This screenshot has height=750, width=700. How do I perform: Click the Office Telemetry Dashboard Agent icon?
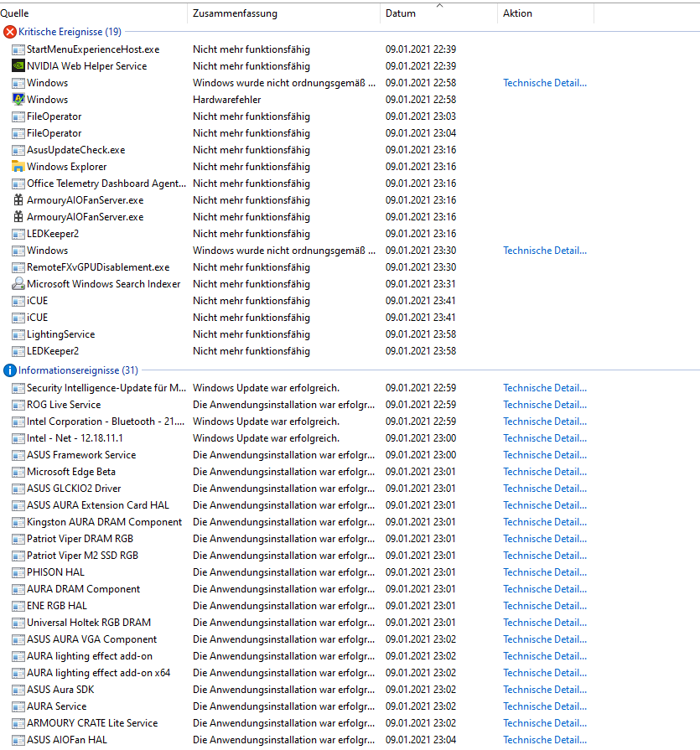click(x=18, y=184)
